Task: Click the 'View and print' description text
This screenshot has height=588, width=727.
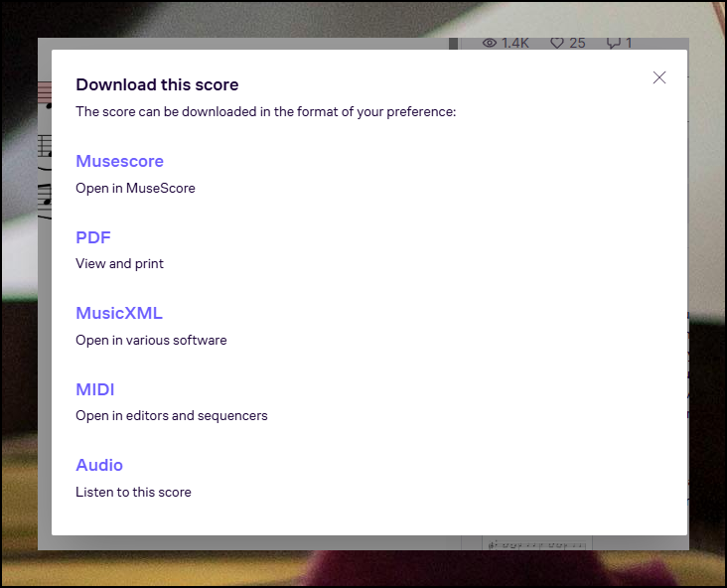Action: click(119, 264)
